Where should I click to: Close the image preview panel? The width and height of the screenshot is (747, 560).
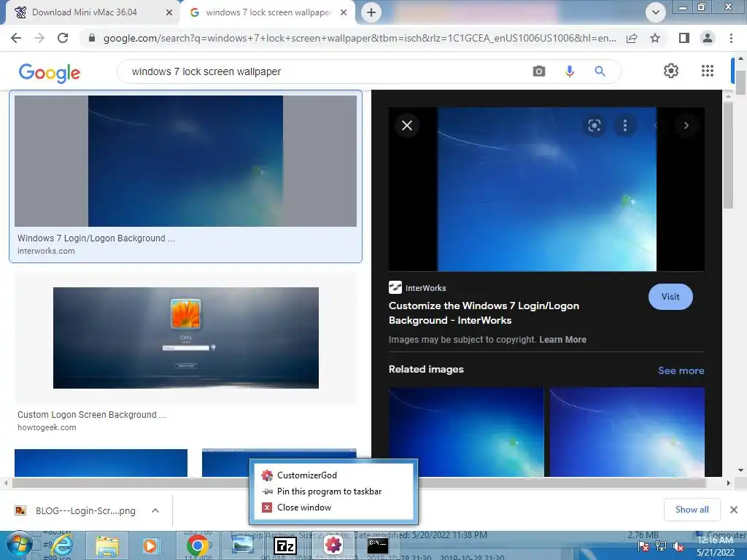pos(407,125)
